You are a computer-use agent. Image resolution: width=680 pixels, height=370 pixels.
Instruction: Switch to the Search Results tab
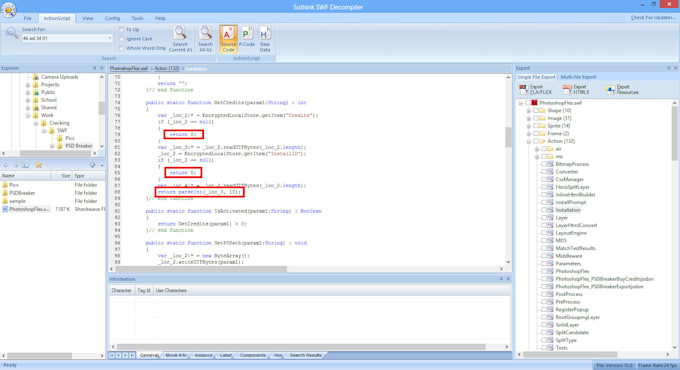tap(306, 355)
